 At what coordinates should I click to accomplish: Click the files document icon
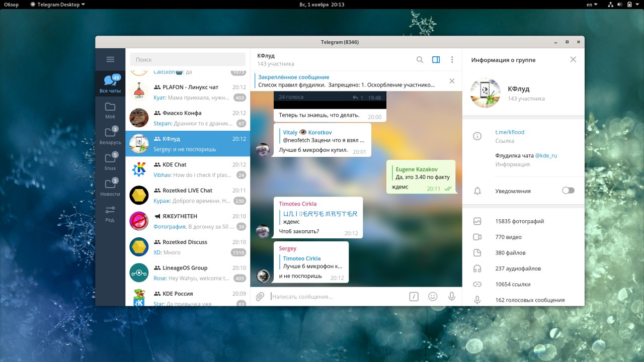477,253
